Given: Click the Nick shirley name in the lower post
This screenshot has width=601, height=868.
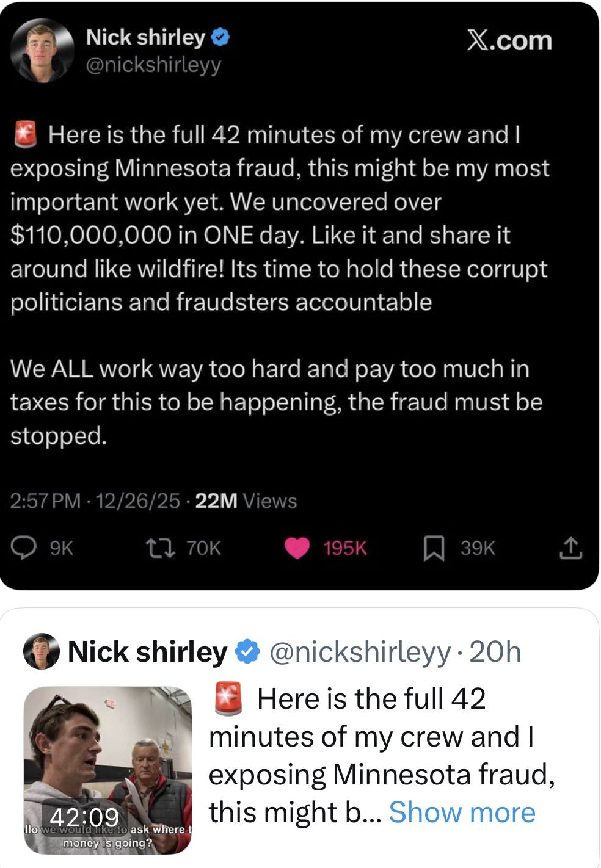Looking at the screenshot, I should [x=147, y=651].
